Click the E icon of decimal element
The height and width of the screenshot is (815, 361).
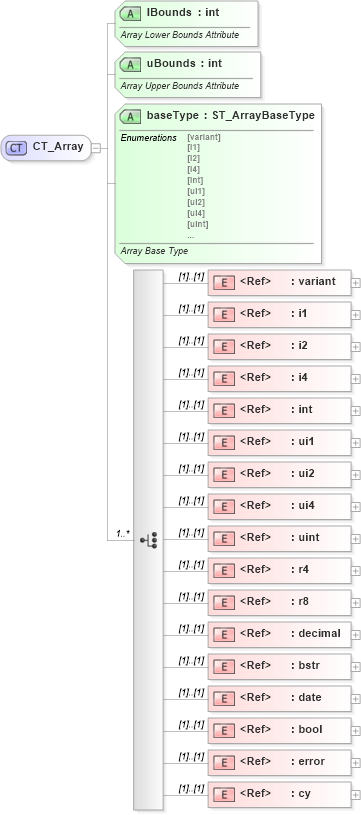[x=224, y=635]
